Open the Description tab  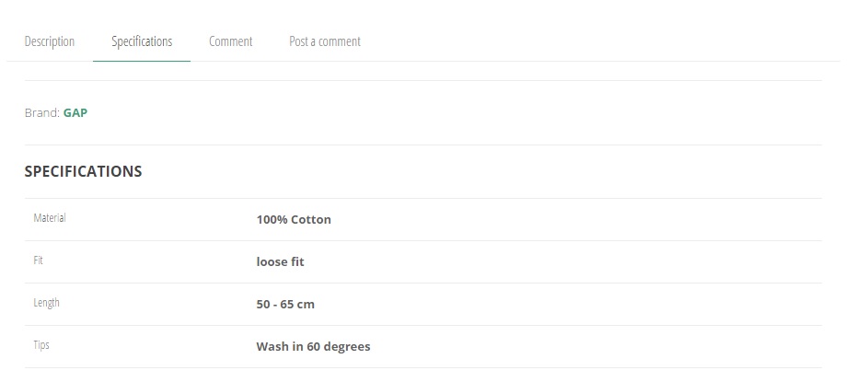(x=50, y=41)
